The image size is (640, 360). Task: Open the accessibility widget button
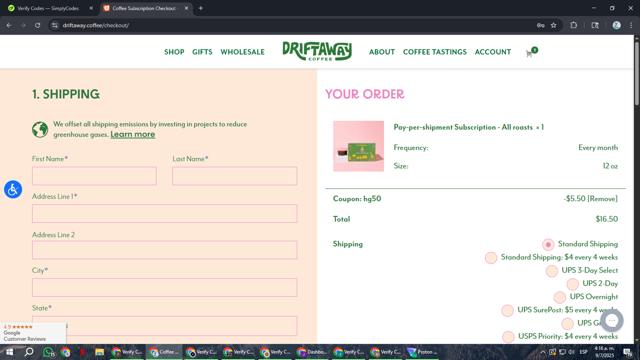pos(13,190)
